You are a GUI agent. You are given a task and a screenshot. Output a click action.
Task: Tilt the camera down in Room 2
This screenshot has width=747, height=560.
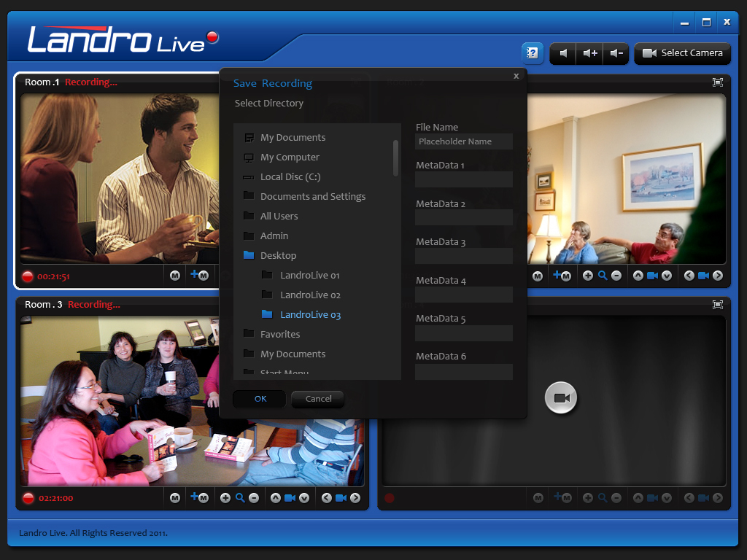667,276
